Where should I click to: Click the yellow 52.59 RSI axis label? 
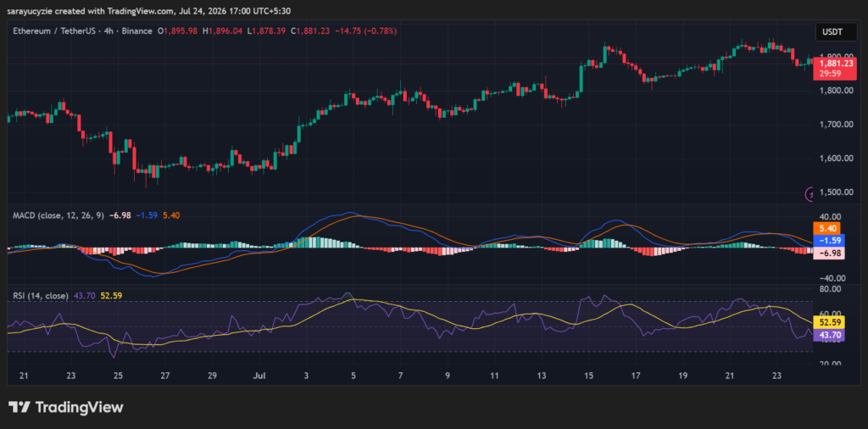[828, 322]
